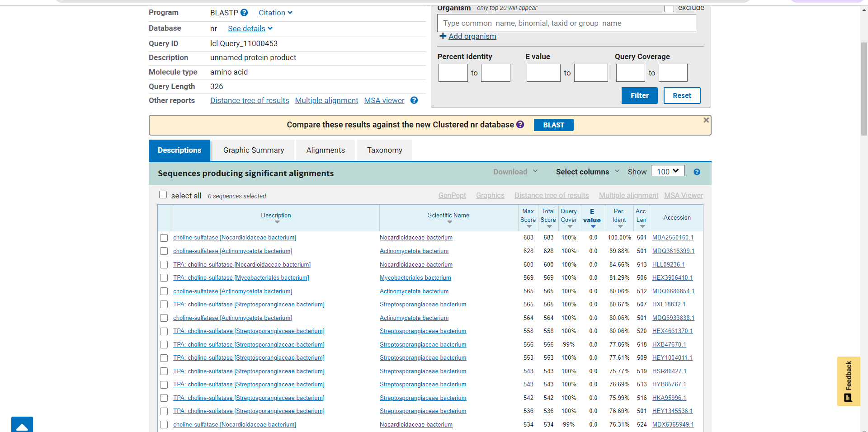Image resolution: width=868 pixels, height=432 pixels.
Task: Sort by Per. Ident column arrow
Action: point(620,226)
